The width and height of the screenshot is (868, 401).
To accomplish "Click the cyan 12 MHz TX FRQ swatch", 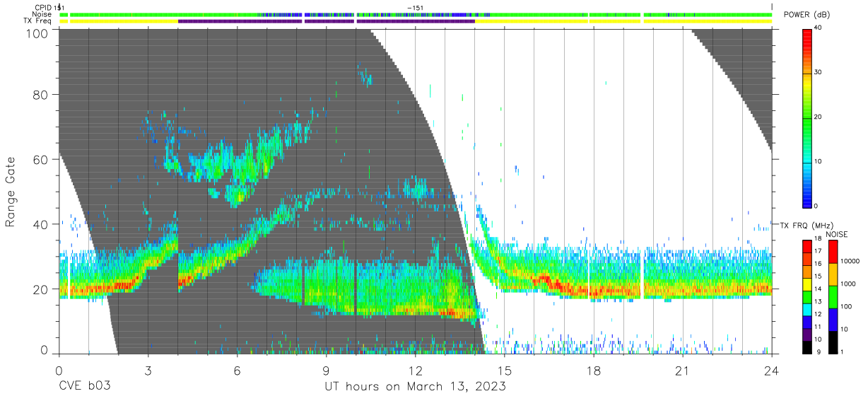I will click(807, 309).
